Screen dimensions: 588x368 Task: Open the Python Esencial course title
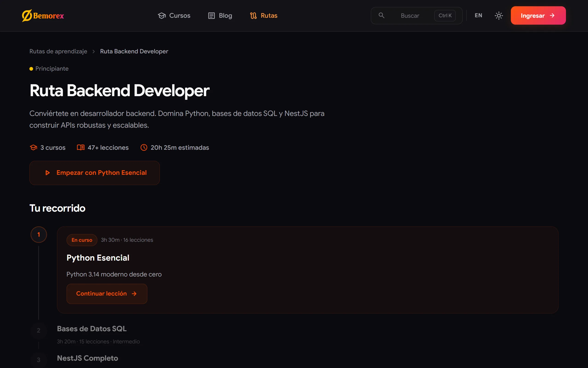(98, 258)
